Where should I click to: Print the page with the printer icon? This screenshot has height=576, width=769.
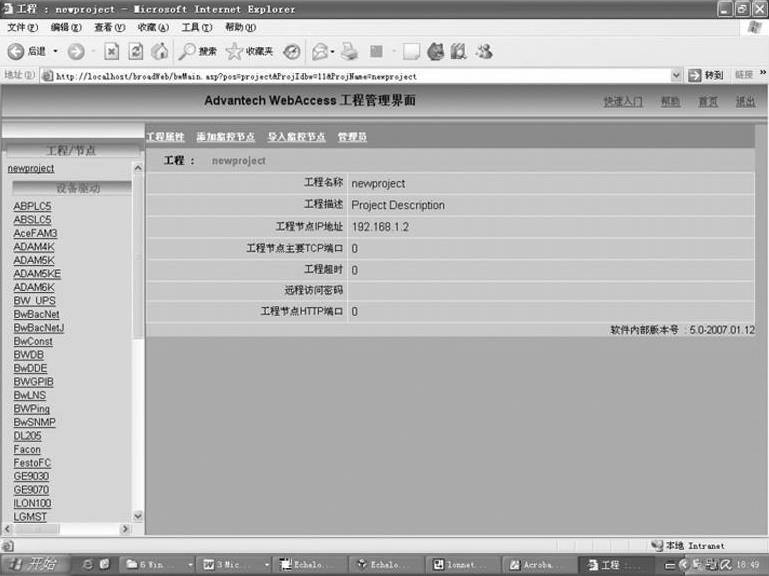point(349,52)
